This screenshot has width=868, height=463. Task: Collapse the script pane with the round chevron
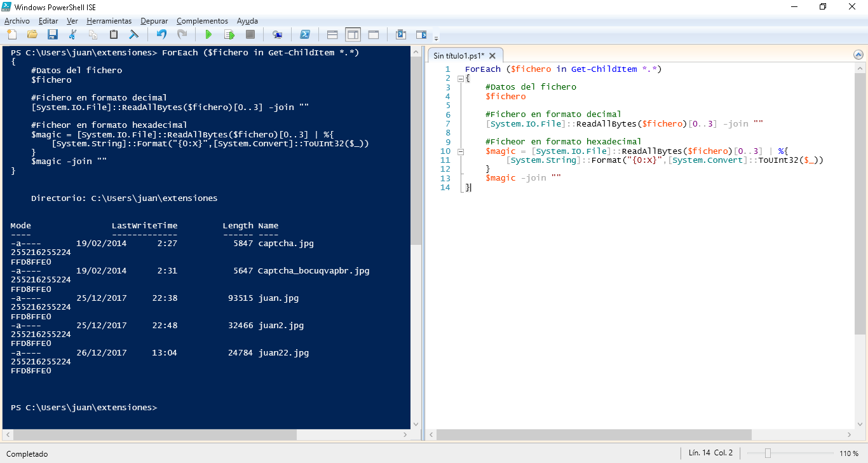[x=858, y=55]
